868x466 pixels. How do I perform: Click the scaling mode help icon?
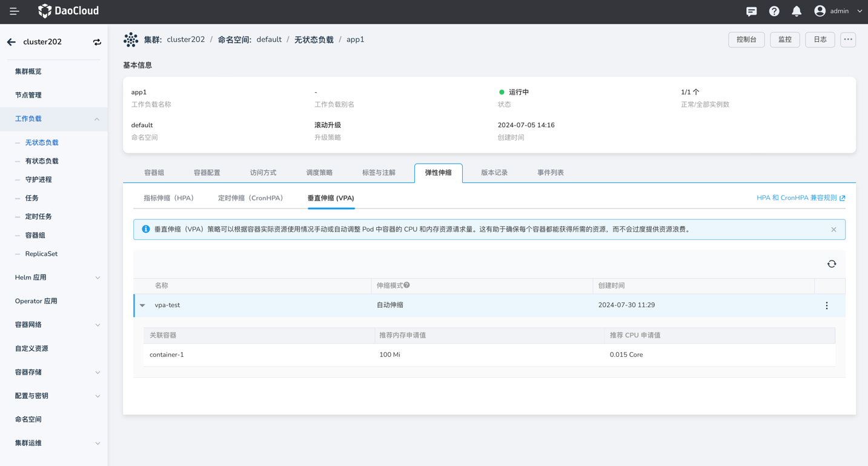click(407, 285)
